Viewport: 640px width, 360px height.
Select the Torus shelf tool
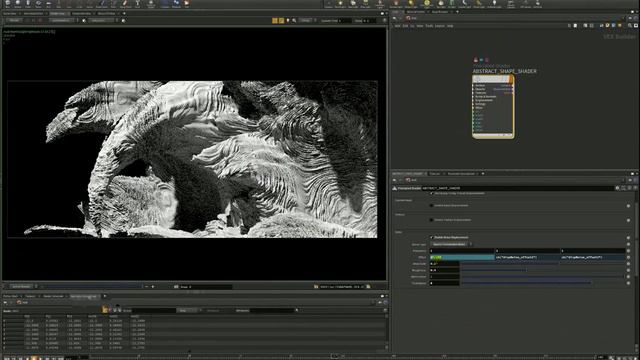coord(38,4)
